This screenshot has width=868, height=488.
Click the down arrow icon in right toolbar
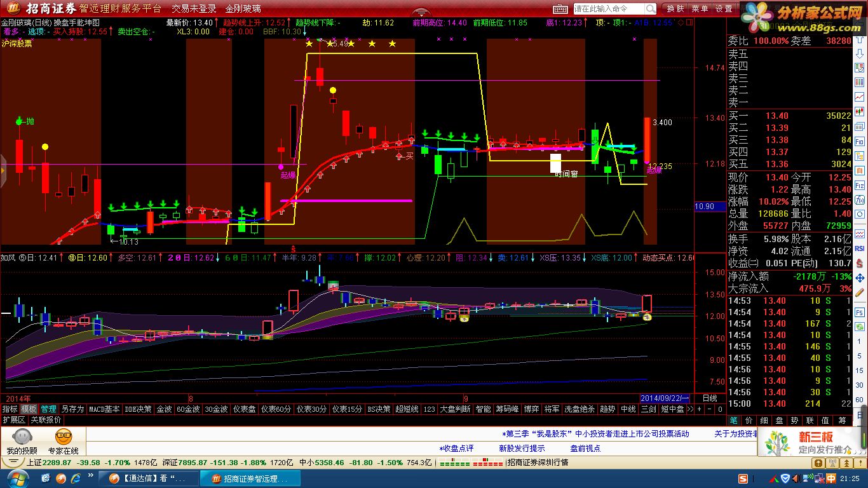860,53
